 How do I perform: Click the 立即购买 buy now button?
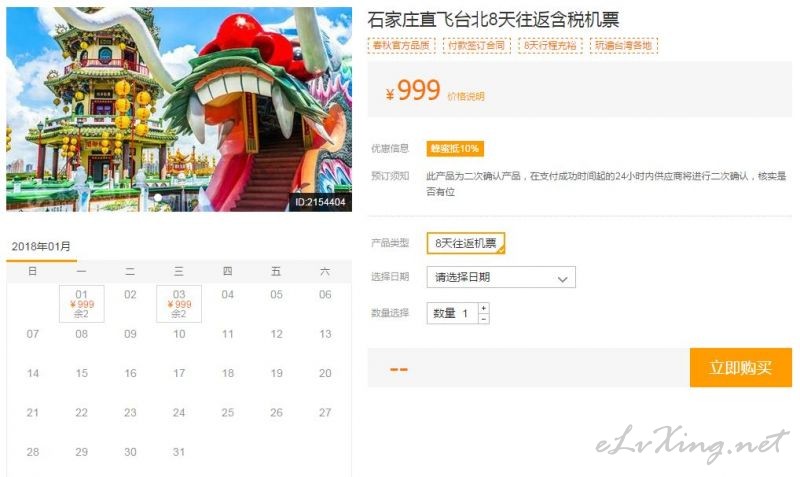click(x=740, y=367)
